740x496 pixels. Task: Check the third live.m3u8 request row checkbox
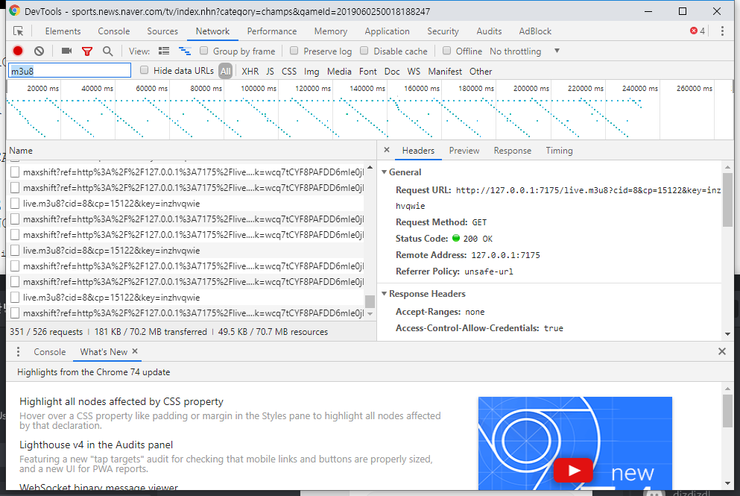click(15, 297)
